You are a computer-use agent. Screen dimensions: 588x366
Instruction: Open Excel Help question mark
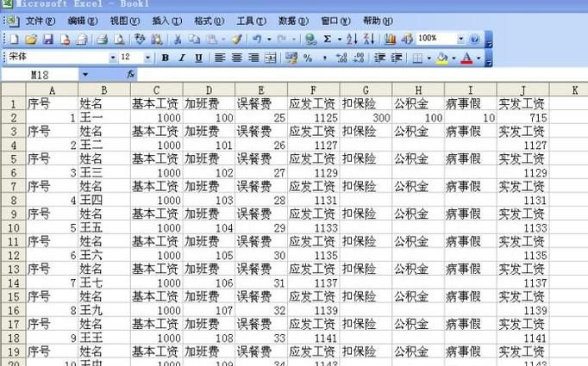(x=474, y=39)
